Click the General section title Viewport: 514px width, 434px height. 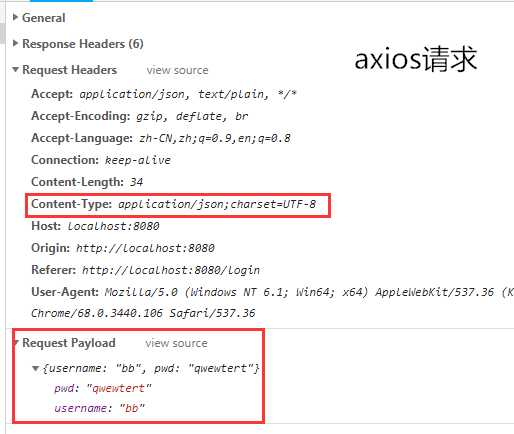[x=43, y=18]
